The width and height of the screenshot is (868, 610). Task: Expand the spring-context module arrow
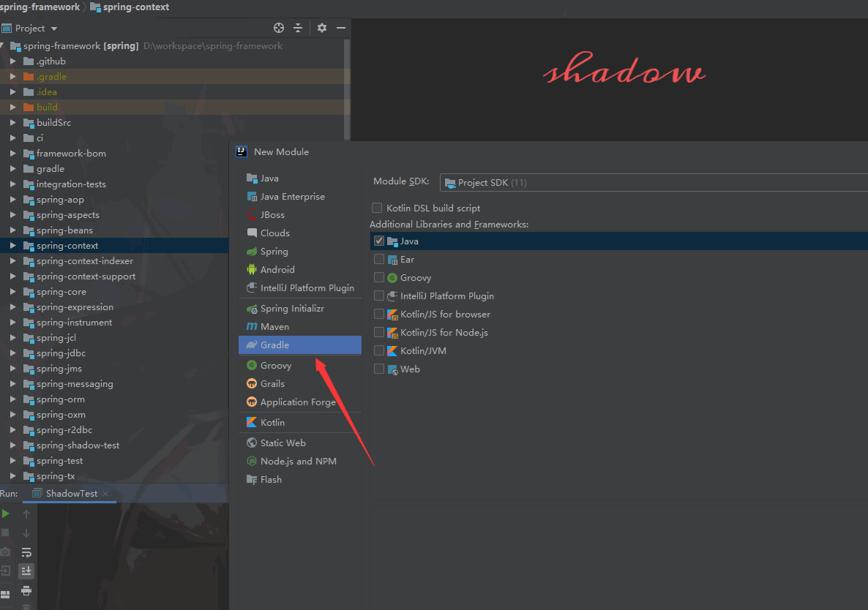pos(12,245)
